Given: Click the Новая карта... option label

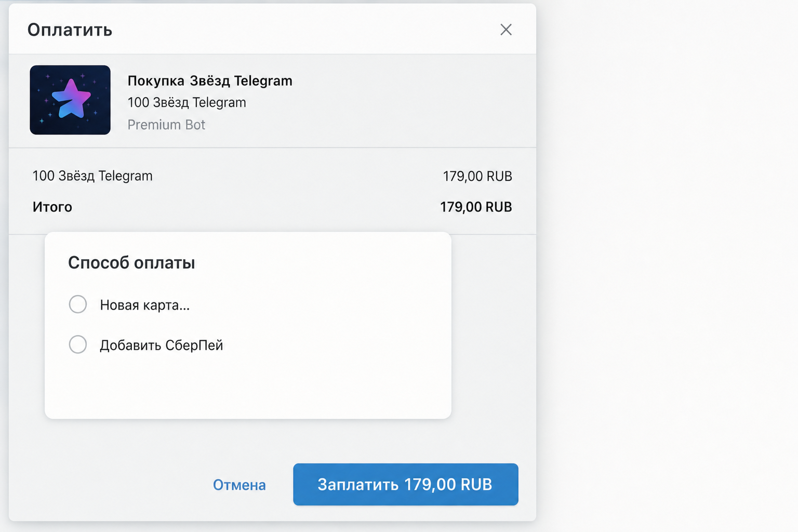Looking at the screenshot, I should 145,305.
